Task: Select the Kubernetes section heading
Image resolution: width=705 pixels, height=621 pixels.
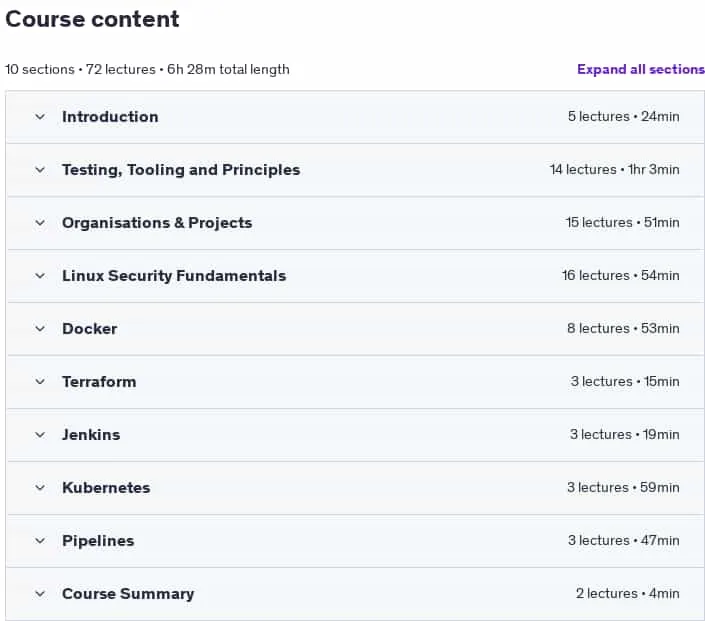Action: pos(106,487)
